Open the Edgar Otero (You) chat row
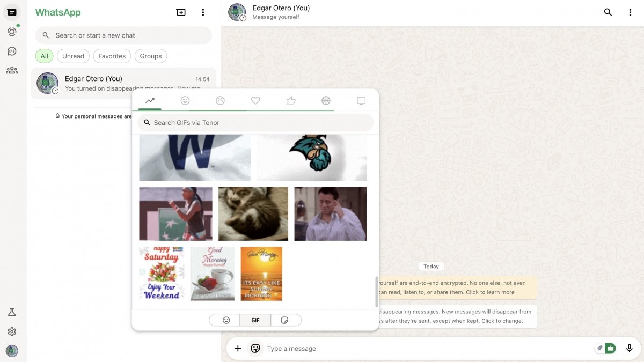 pyautogui.click(x=123, y=83)
